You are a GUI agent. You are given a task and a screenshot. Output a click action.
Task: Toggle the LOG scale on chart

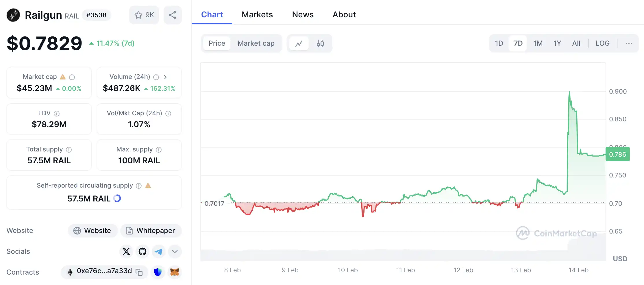tap(602, 43)
